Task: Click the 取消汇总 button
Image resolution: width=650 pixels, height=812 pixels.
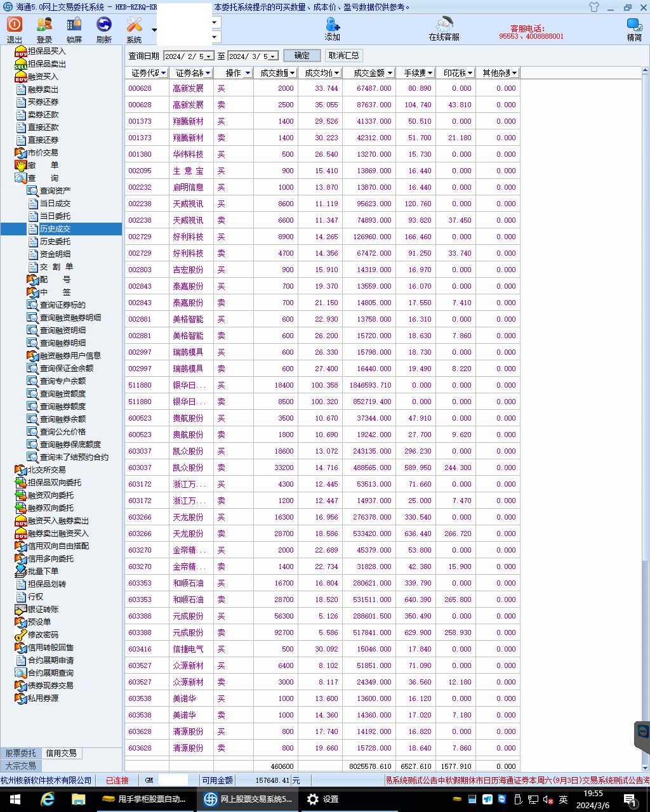Action: pyautogui.click(x=343, y=56)
